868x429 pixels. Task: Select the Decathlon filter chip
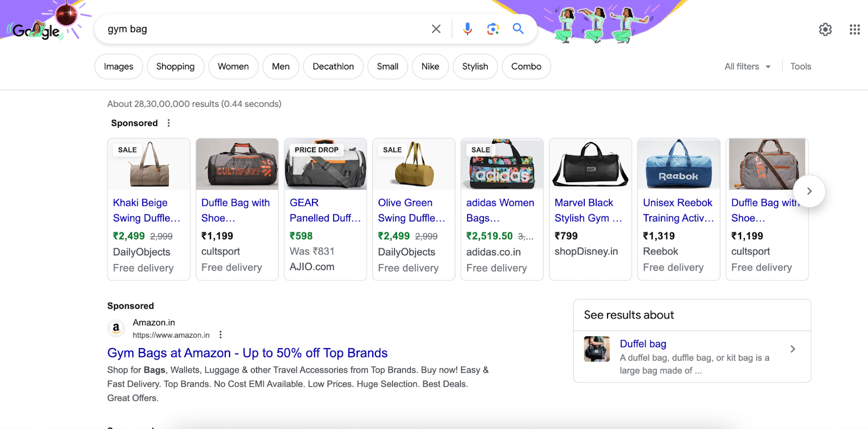click(333, 66)
